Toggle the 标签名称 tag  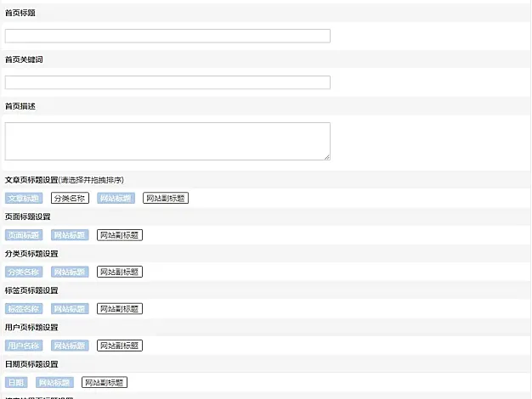(x=23, y=309)
